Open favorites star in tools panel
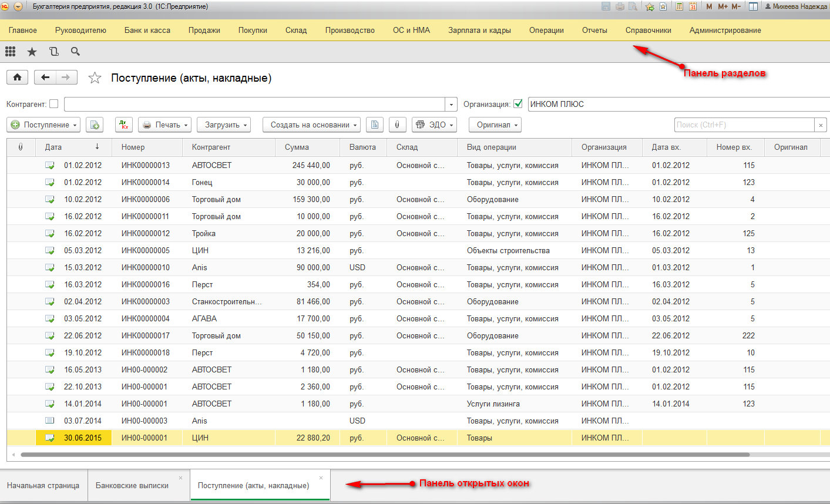 (32, 52)
